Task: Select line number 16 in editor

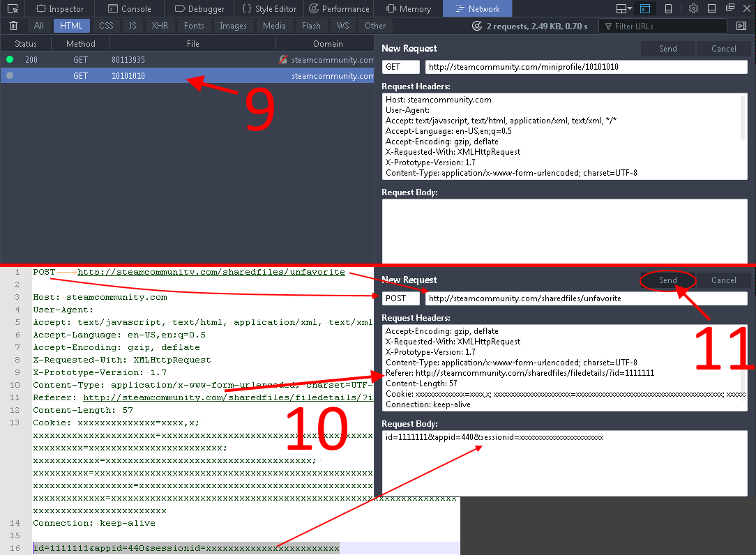Action: coord(15,548)
